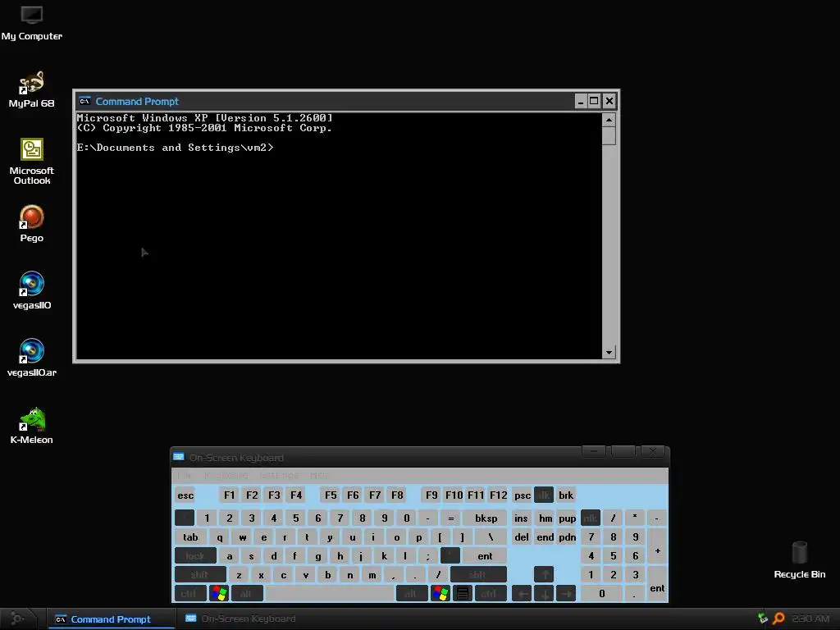
Task: Select the Pego desktop shortcut
Action: click(32, 223)
